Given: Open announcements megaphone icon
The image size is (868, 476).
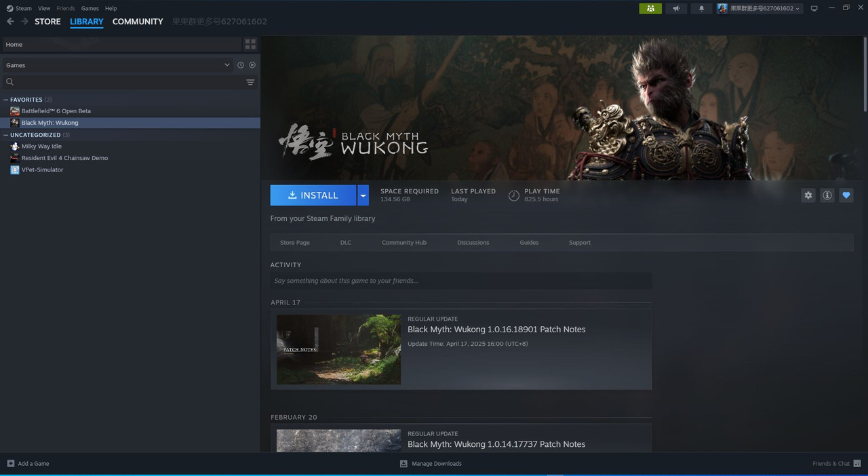Looking at the screenshot, I should (675, 8).
